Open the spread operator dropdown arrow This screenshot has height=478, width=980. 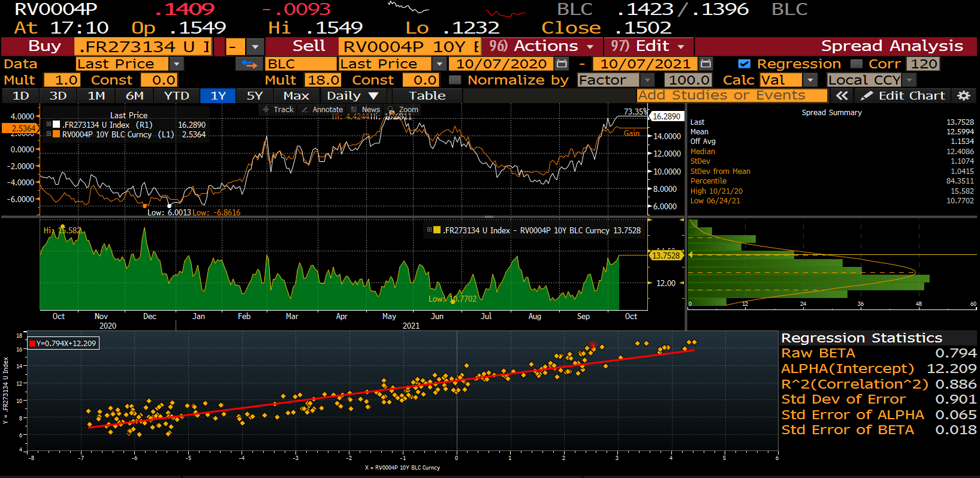click(256, 46)
